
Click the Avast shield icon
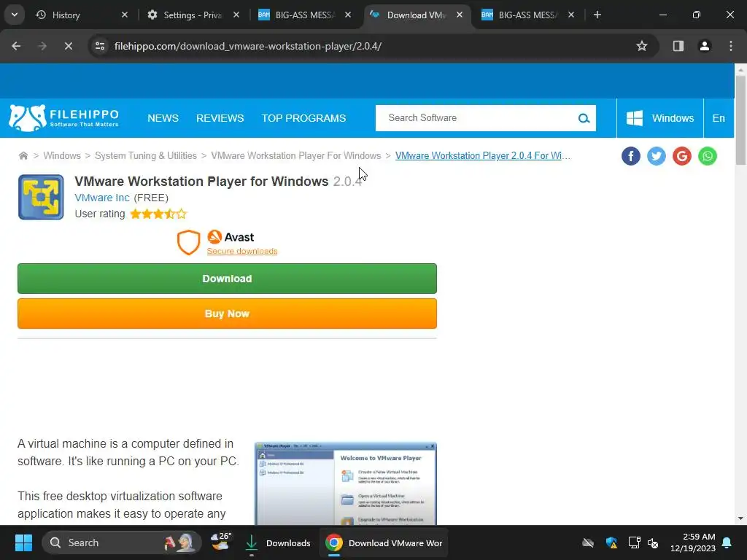(x=189, y=242)
